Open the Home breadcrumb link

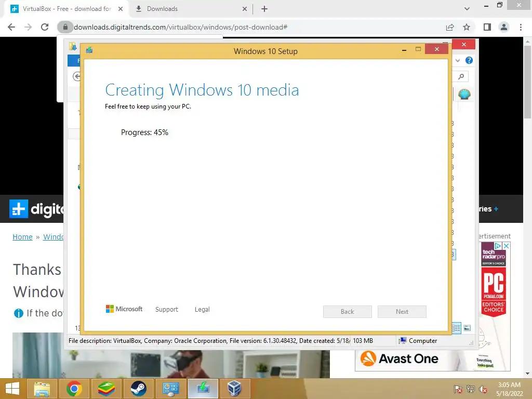tap(22, 237)
